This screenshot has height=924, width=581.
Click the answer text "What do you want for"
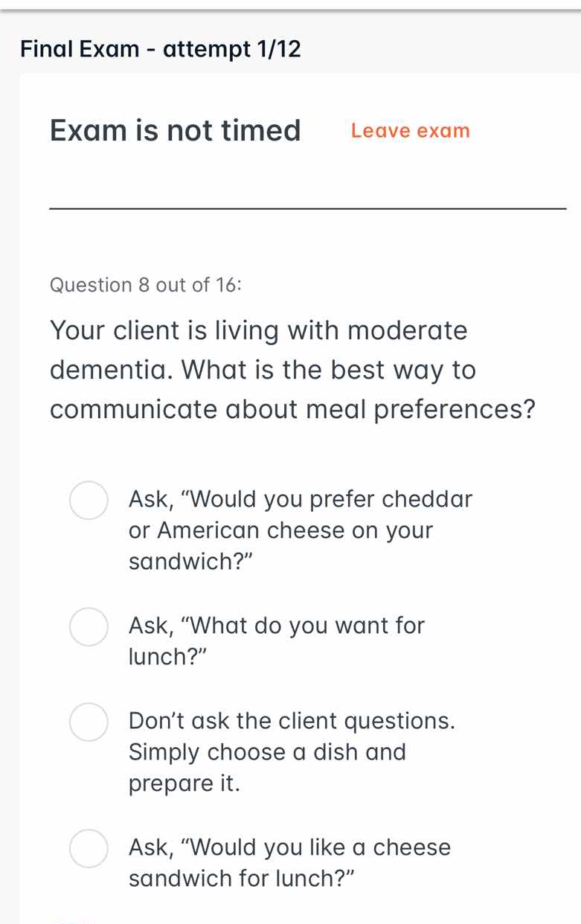[x=276, y=626]
